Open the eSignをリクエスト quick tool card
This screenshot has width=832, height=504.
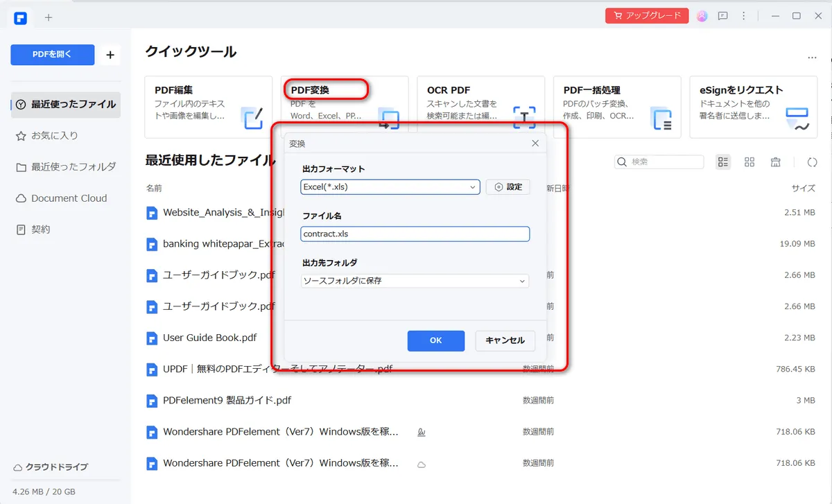[x=754, y=107]
